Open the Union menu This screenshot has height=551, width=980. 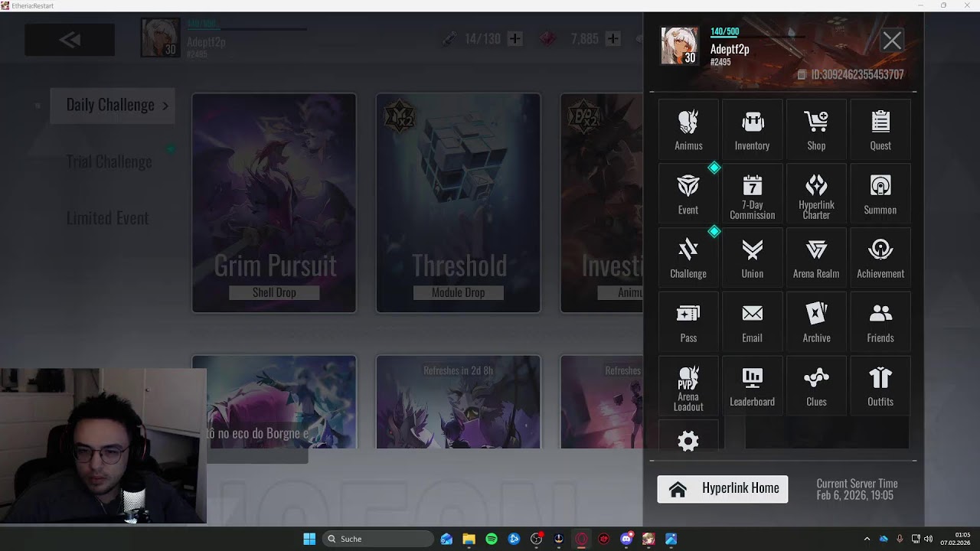(x=752, y=258)
